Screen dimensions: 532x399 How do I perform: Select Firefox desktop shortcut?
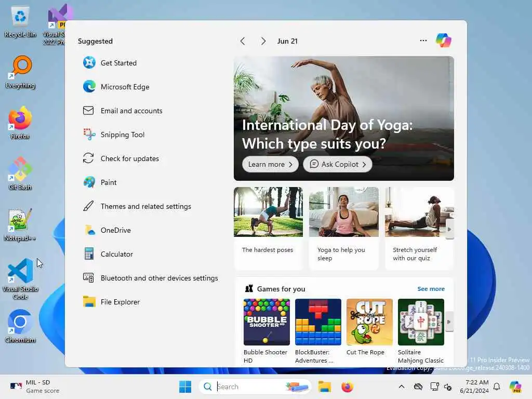[x=20, y=123]
